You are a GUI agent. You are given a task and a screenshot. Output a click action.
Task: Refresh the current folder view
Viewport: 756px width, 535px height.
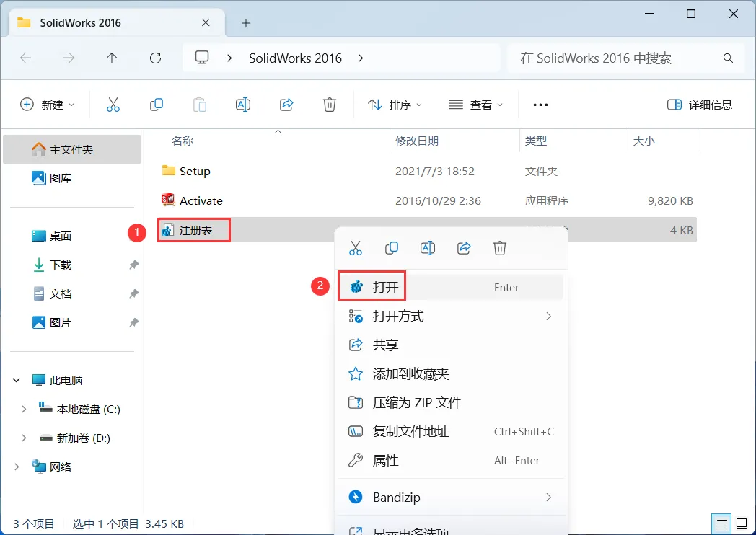click(x=155, y=58)
